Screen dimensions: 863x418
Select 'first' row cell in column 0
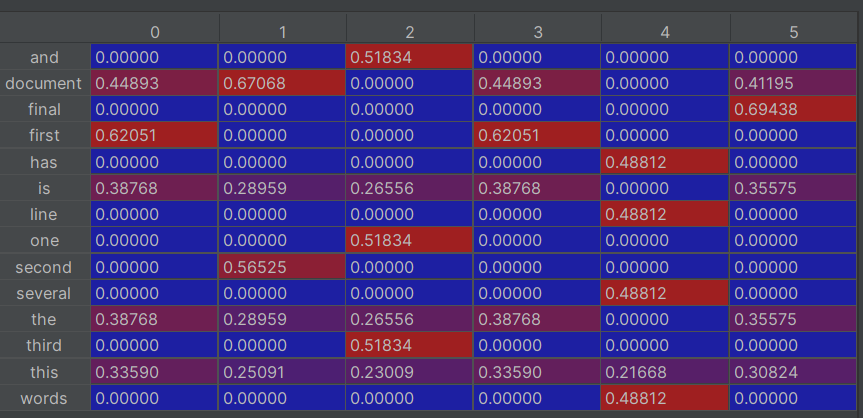point(155,135)
